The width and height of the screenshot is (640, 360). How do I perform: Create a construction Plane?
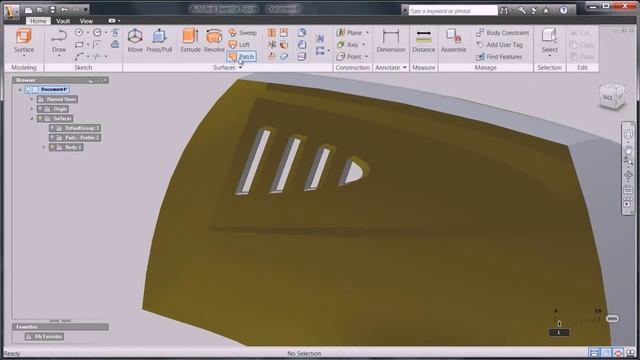(x=349, y=33)
